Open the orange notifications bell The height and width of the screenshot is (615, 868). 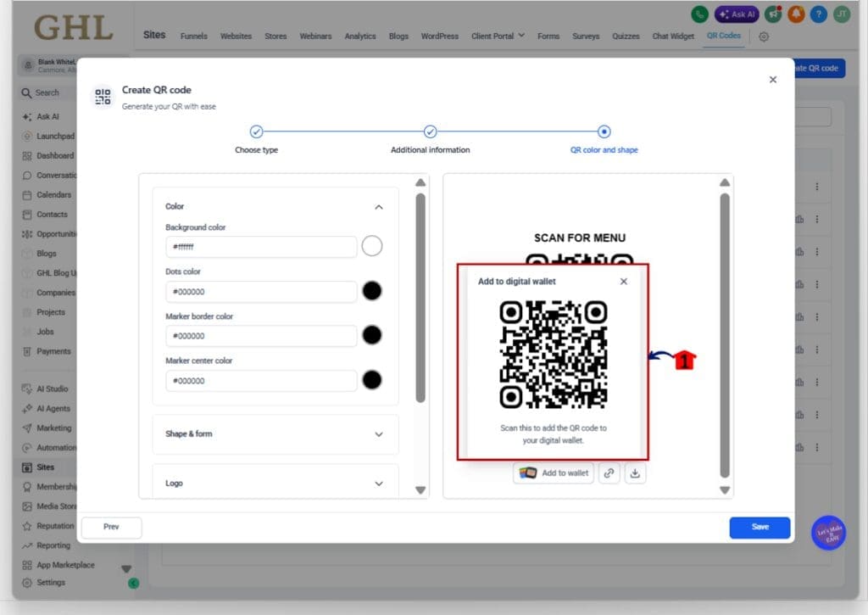pyautogui.click(x=796, y=14)
